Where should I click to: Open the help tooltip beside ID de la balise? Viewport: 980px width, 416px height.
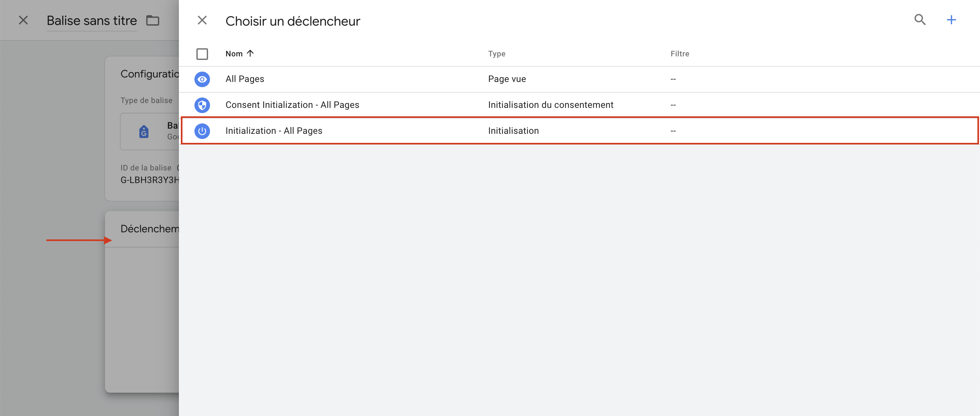pos(177,167)
